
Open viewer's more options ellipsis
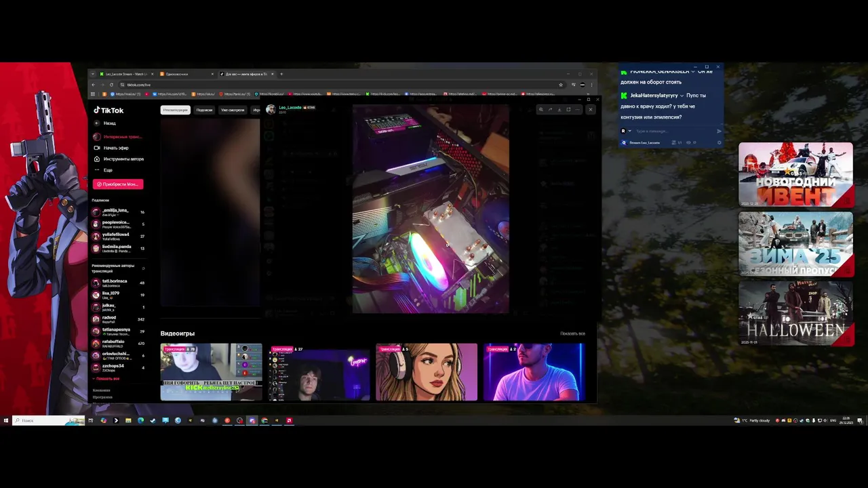577,109
